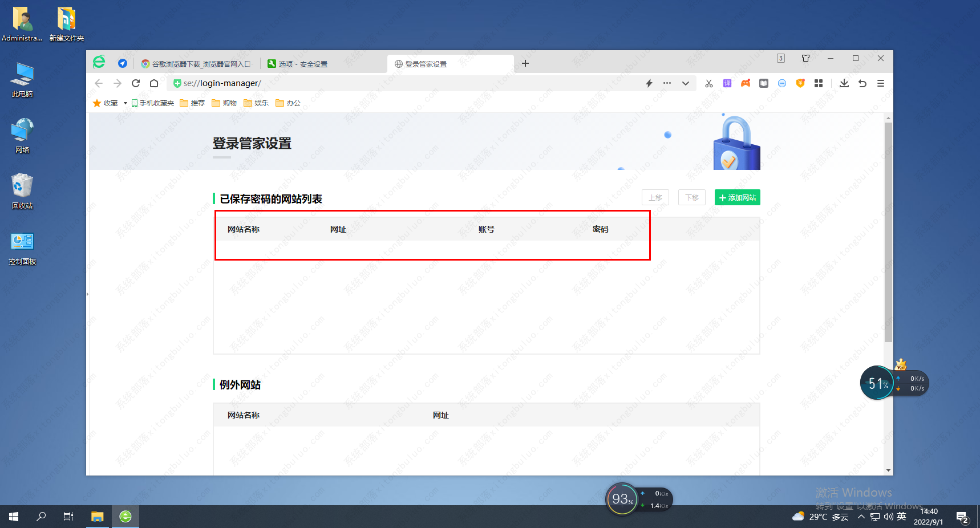The image size is (980, 528).
Task: Click the scrollbar down arrow
Action: click(x=888, y=470)
